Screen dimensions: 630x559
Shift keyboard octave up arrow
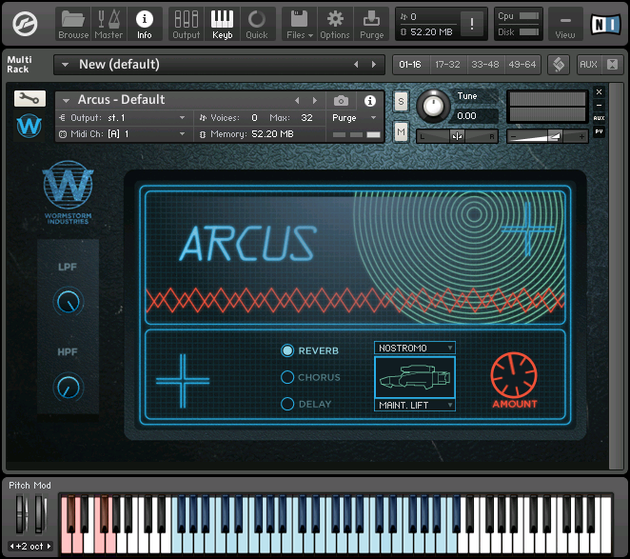[49, 546]
